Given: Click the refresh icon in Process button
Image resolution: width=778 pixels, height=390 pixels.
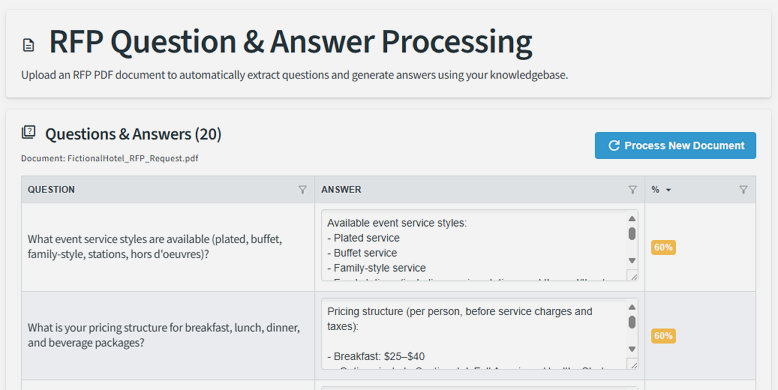Looking at the screenshot, I should pos(614,145).
